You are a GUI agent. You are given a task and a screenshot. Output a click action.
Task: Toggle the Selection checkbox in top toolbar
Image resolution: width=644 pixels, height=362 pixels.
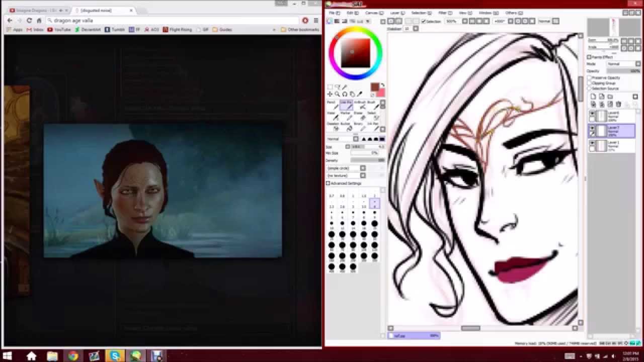[424, 21]
